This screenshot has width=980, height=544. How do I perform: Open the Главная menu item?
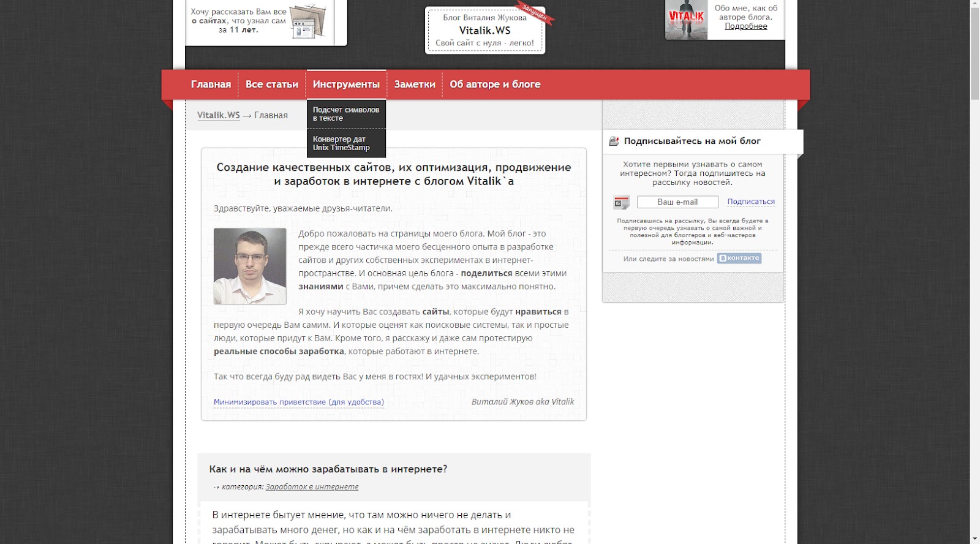(x=211, y=85)
